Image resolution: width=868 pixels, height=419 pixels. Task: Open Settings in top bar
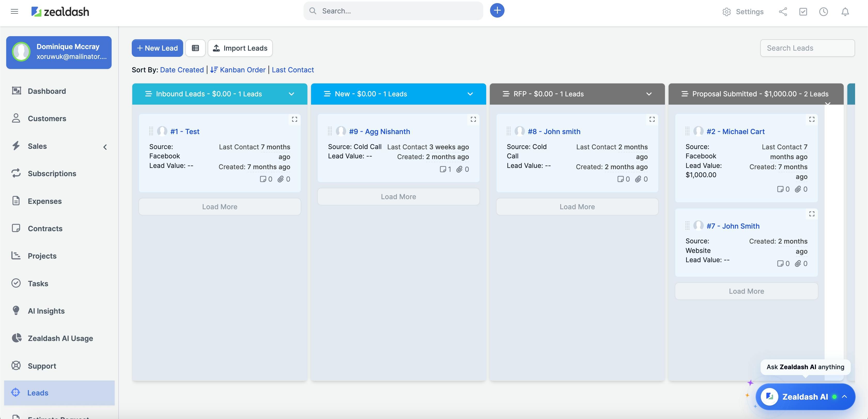tap(743, 12)
